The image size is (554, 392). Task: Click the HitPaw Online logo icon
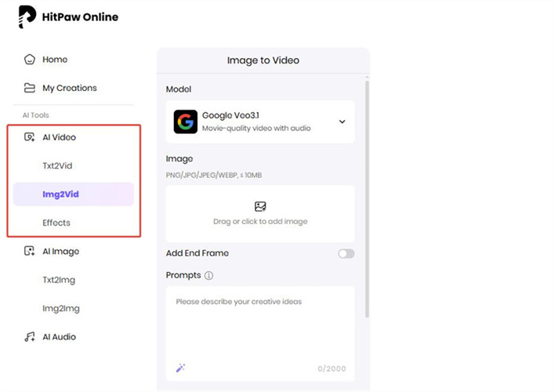[x=27, y=16]
